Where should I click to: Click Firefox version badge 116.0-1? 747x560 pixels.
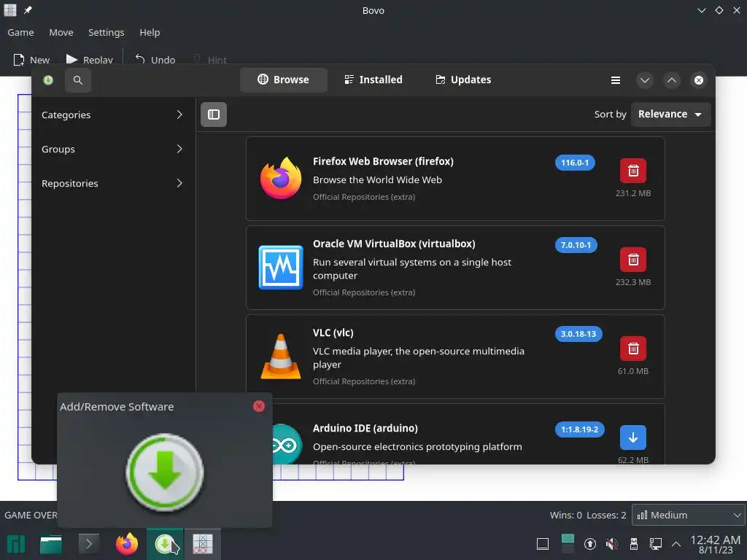(575, 163)
